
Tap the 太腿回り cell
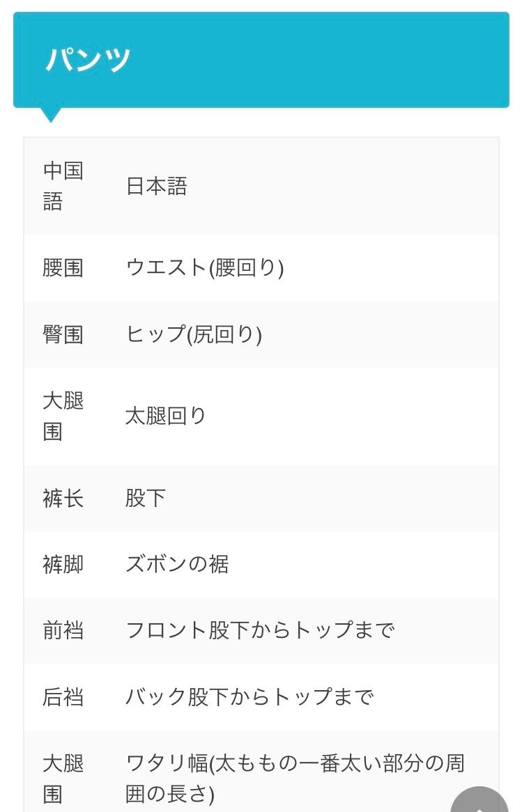coord(166,416)
